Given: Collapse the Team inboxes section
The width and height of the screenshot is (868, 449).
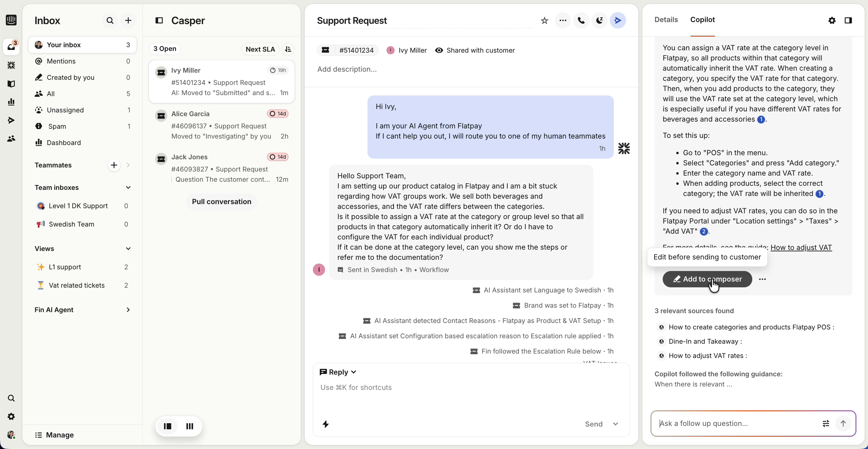Looking at the screenshot, I should (x=128, y=187).
